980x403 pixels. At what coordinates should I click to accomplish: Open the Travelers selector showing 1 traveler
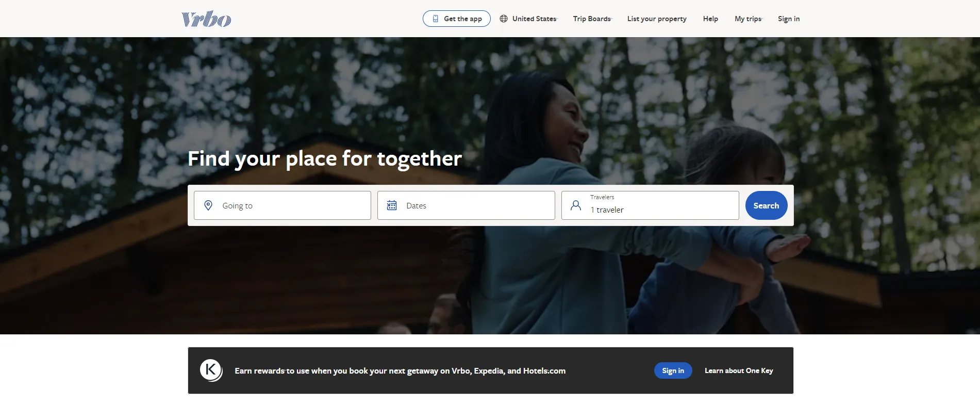(650, 205)
